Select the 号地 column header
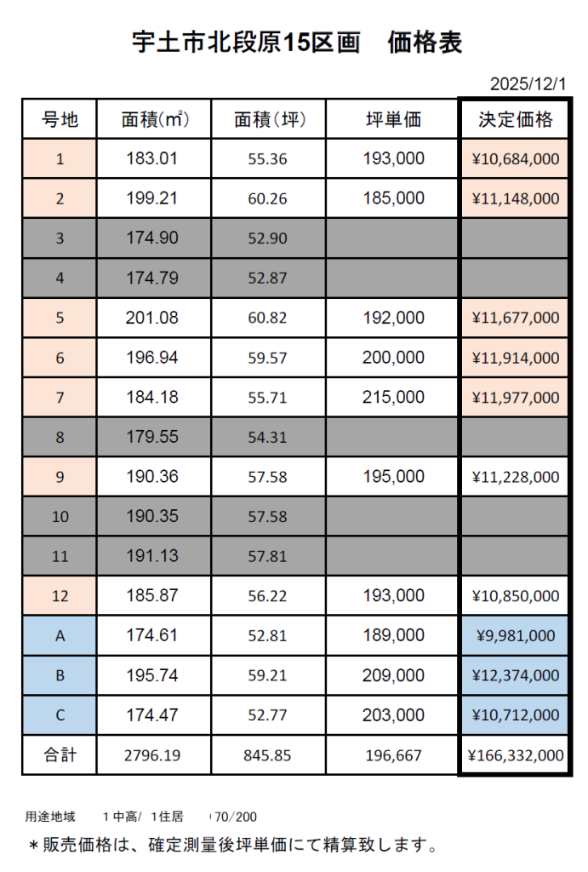588x872 pixels. pos(60,120)
